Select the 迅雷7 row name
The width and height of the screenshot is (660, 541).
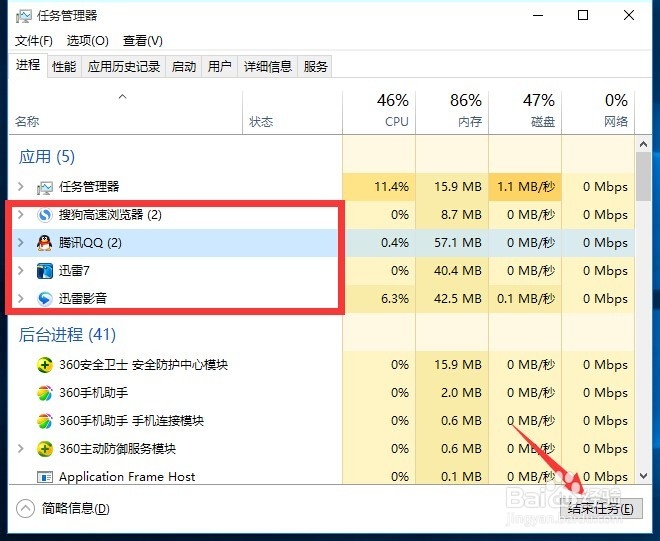74,271
